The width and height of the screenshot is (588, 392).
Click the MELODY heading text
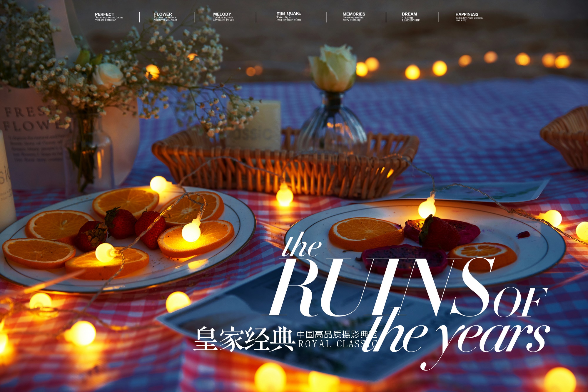coord(222,14)
